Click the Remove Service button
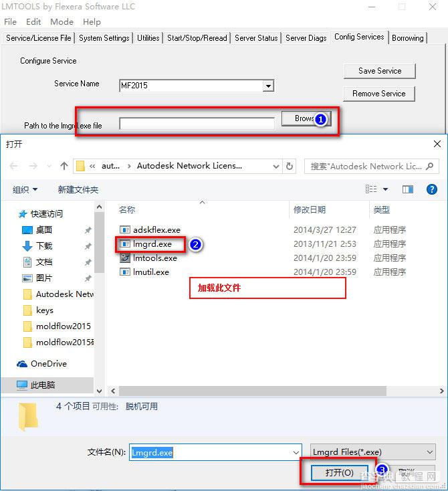Viewport: 448px width, 491px height. [x=379, y=94]
